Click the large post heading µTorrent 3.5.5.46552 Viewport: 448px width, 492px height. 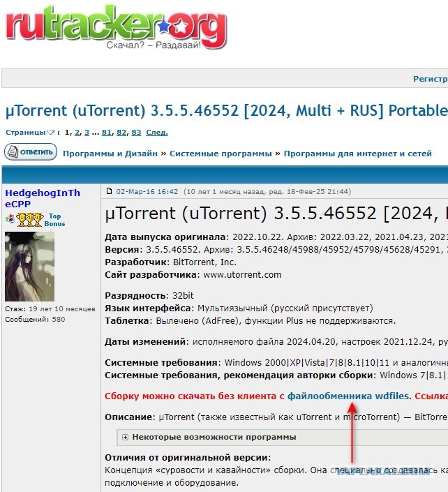pyautogui.click(x=276, y=214)
